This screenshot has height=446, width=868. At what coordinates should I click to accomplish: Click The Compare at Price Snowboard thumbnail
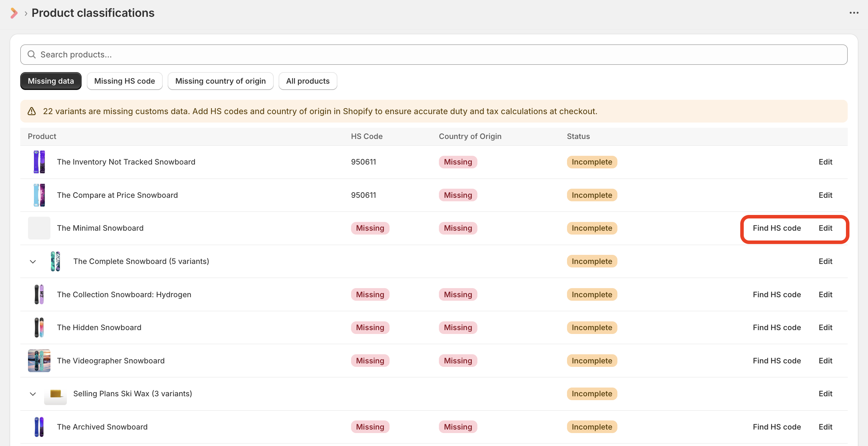pos(39,195)
